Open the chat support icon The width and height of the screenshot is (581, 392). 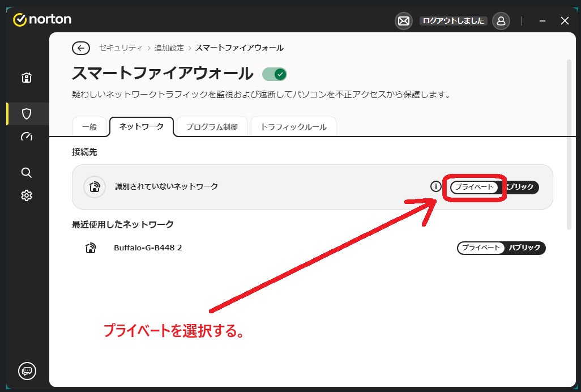click(x=27, y=371)
